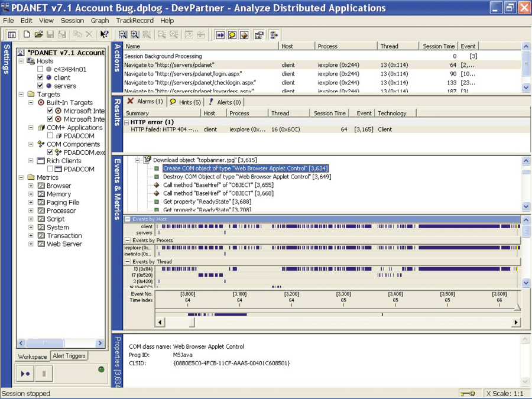
Task: Open the File menu
Action: coord(8,21)
